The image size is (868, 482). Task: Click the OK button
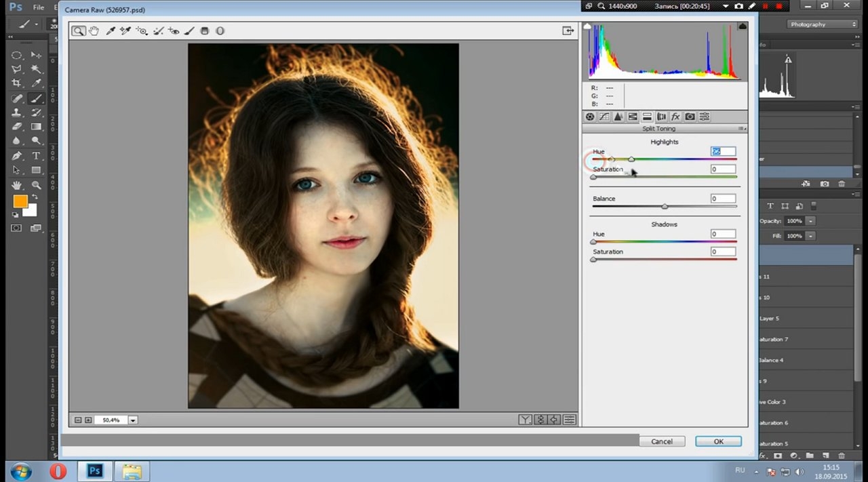click(718, 441)
